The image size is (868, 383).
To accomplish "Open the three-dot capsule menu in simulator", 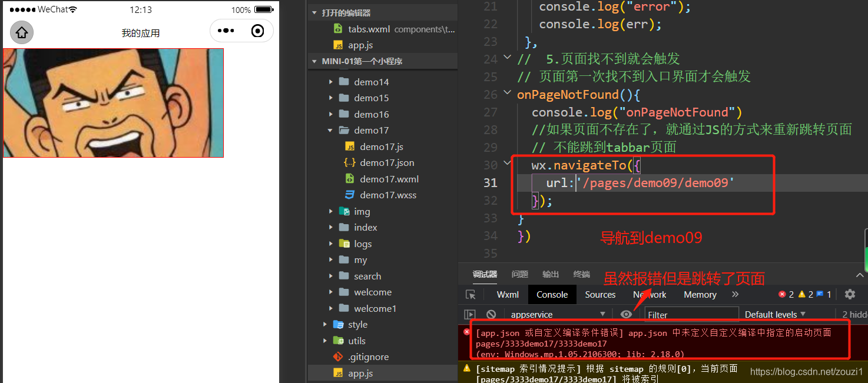I will tap(226, 31).
